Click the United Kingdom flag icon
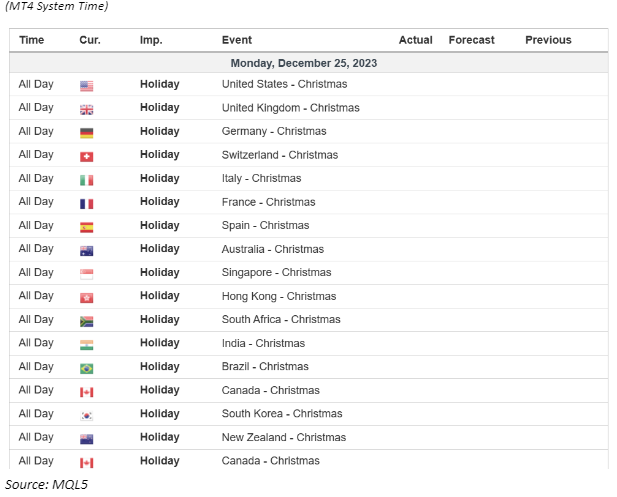This screenshot has width=617, height=497. coord(86,109)
